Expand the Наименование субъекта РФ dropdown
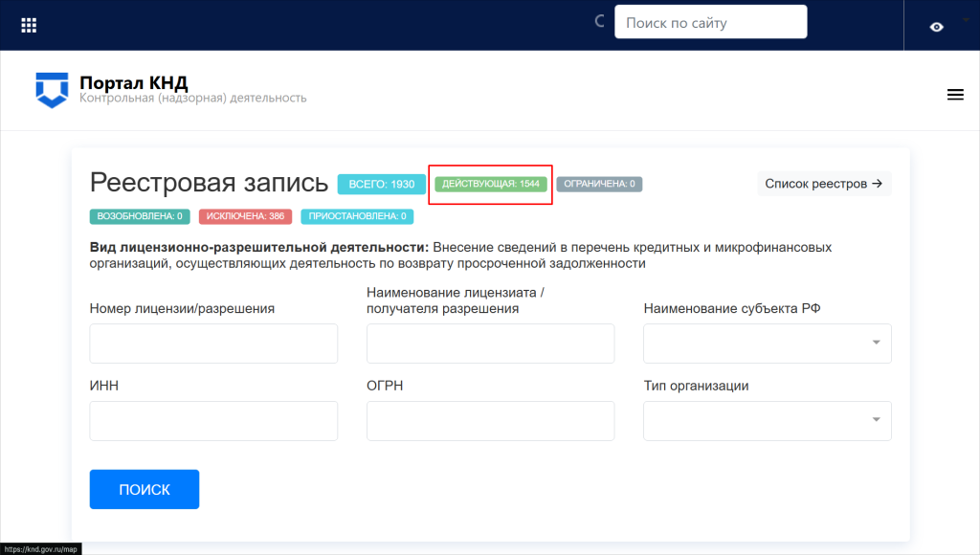Image resolution: width=980 pixels, height=555 pixels. coord(767,344)
